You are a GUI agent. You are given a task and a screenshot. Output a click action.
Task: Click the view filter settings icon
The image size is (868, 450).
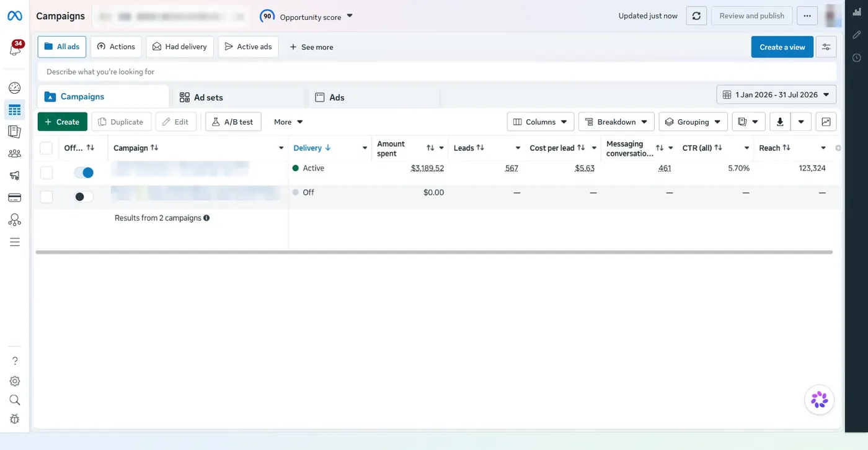pyautogui.click(x=826, y=47)
